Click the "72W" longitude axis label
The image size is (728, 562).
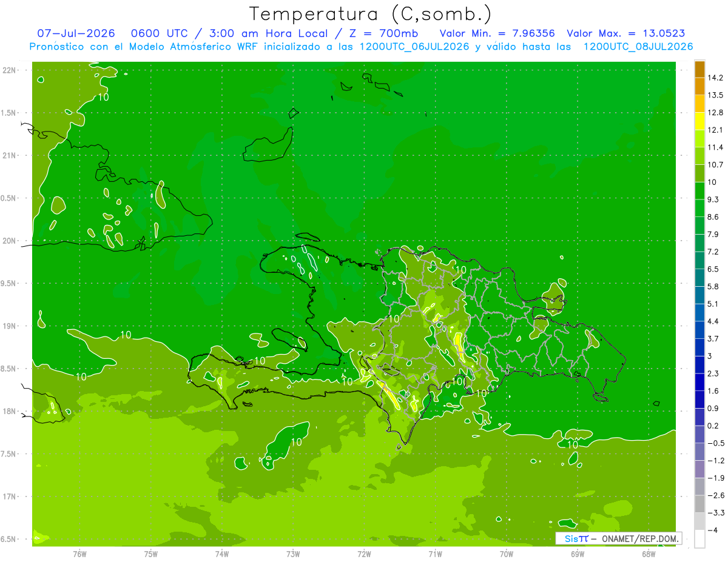click(x=364, y=554)
